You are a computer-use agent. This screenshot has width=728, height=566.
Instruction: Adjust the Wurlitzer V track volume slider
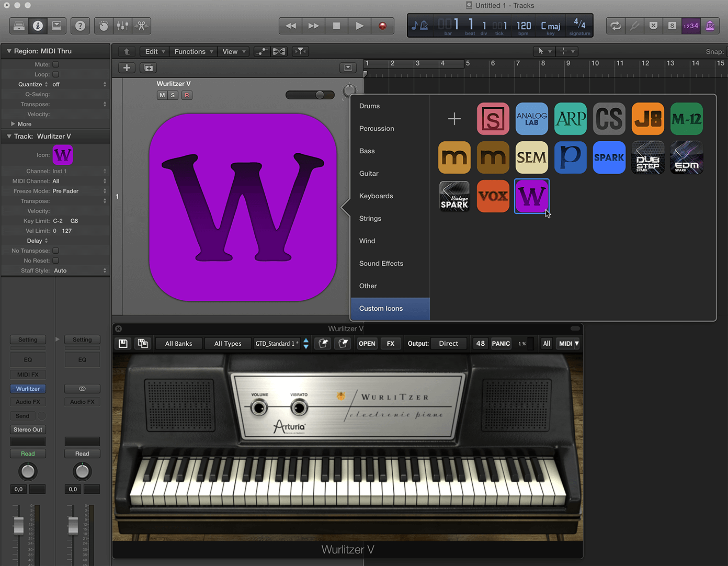pos(320,95)
